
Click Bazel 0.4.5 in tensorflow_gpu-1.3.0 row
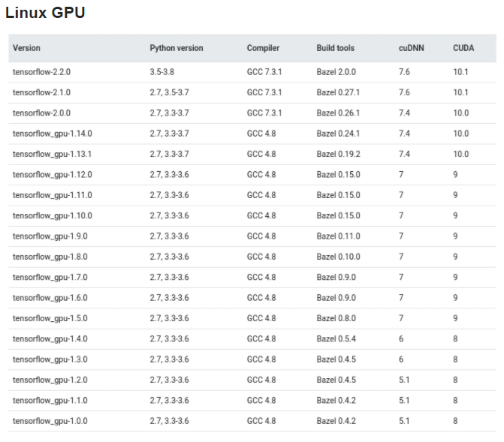pyautogui.click(x=337, y=359)
